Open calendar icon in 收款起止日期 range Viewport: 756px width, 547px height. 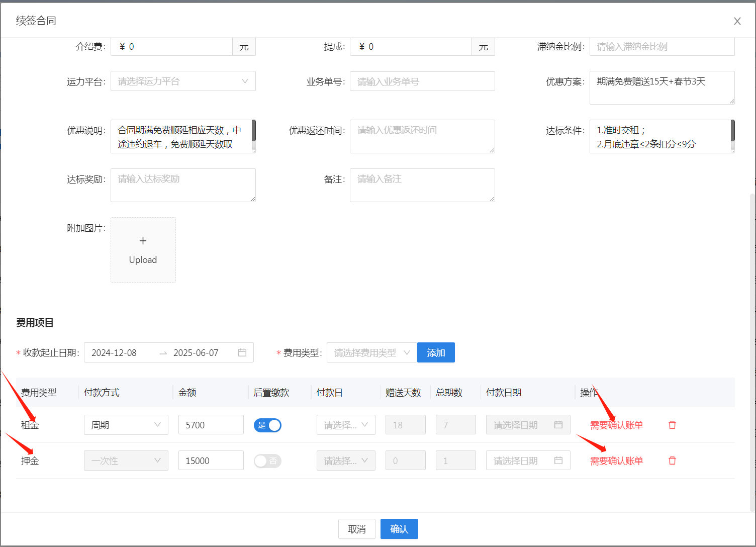point(242,352)
